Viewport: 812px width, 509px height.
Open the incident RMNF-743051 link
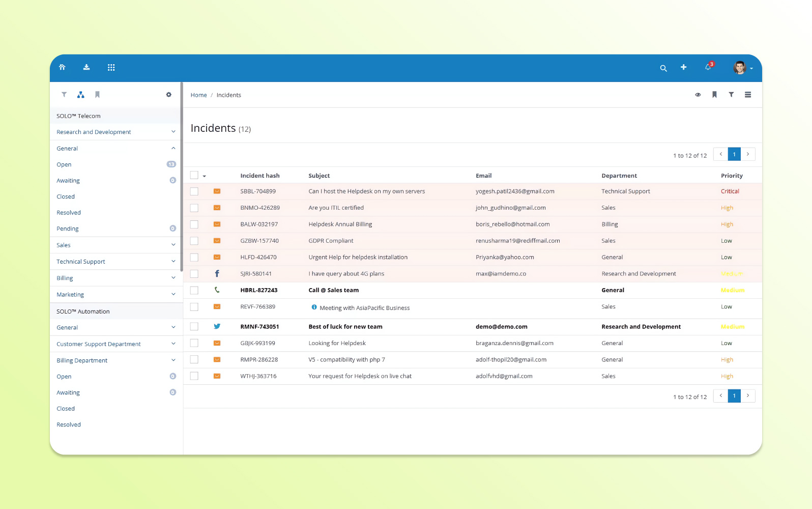click(258, 327)
